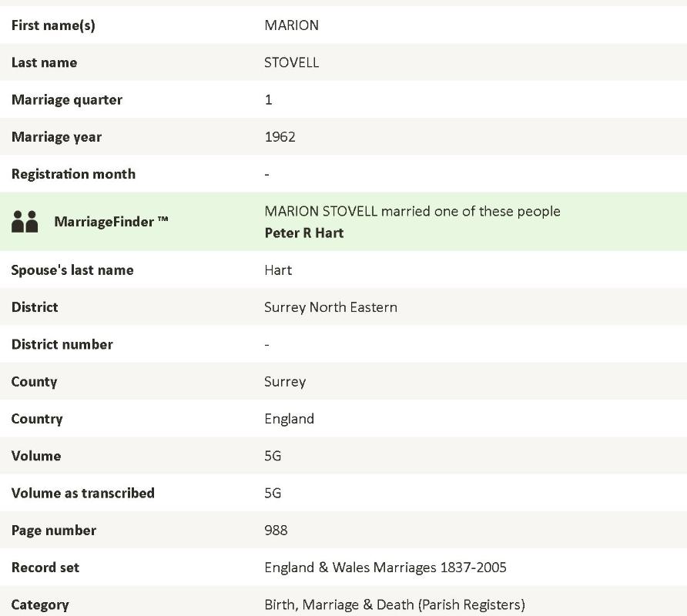Click the England & Wales Marriages 1837-2005 text

(385, 567)
